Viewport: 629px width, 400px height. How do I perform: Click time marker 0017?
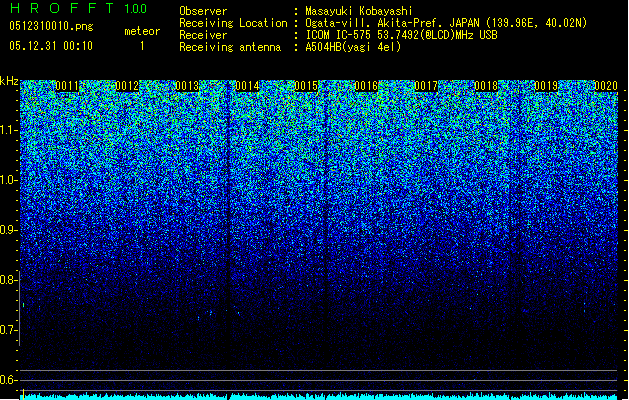[426, 86]
